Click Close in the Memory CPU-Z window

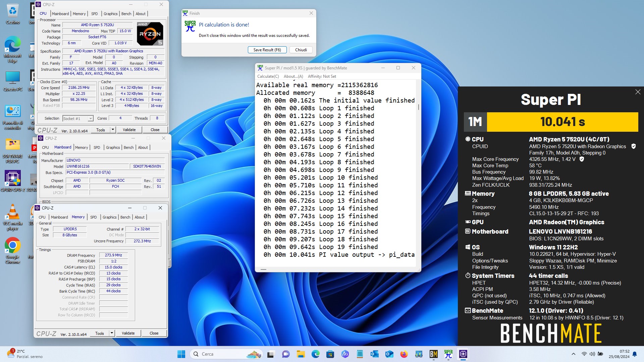coord(154,333)
